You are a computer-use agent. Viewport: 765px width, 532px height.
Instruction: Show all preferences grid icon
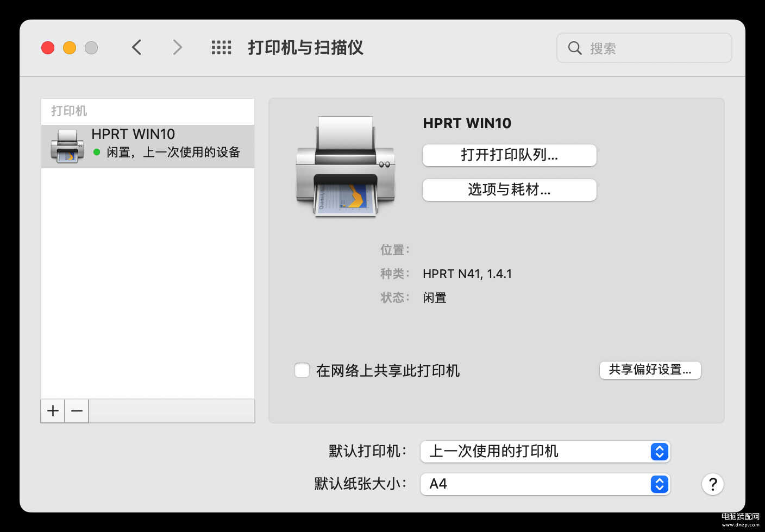(221, 48)
